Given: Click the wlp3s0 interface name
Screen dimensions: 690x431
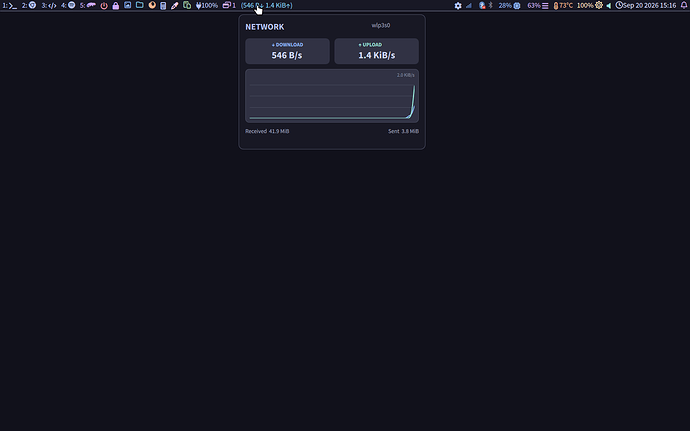Looking at the screenshot, I should coord(381,26).
